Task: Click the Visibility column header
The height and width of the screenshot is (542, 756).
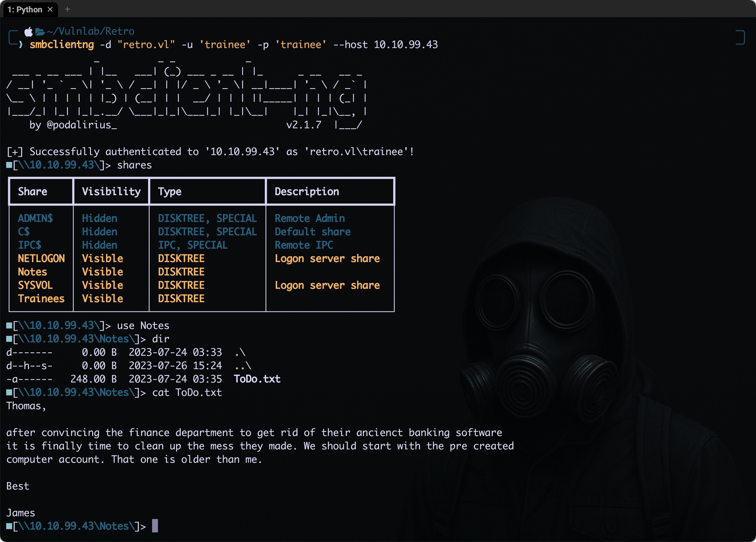Action: pyautogui.click(x=111, y=191)
